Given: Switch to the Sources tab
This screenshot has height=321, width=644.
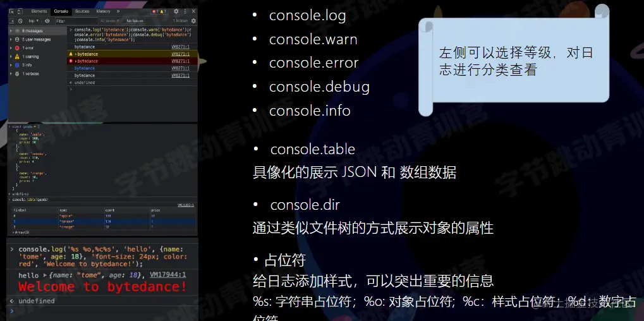Looking at the screenshot, I should click(82, 11).
